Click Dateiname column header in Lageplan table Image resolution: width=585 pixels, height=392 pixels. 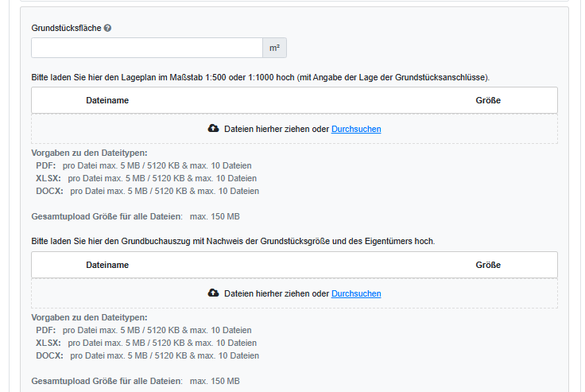coord(107,100)
